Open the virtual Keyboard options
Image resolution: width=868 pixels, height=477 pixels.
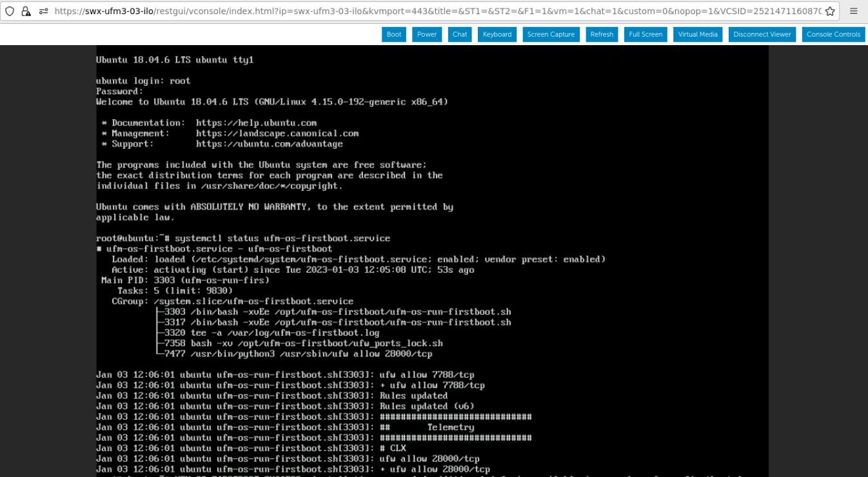tap(497, 34)
